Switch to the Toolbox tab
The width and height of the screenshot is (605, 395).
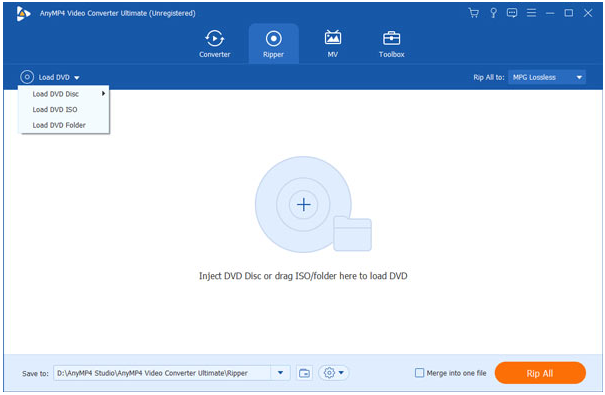[391, 44]
